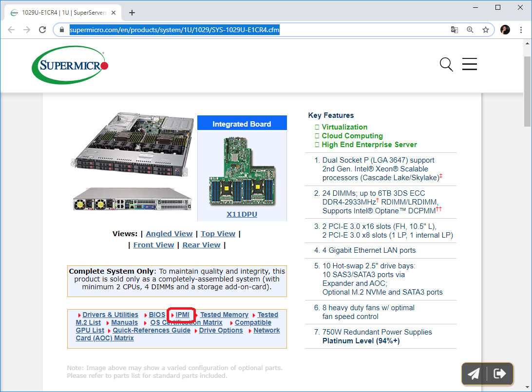Click the scrollbar up arrow
Image resolution: width=532 pixels, height=392 pixels.
coord(527,43)
